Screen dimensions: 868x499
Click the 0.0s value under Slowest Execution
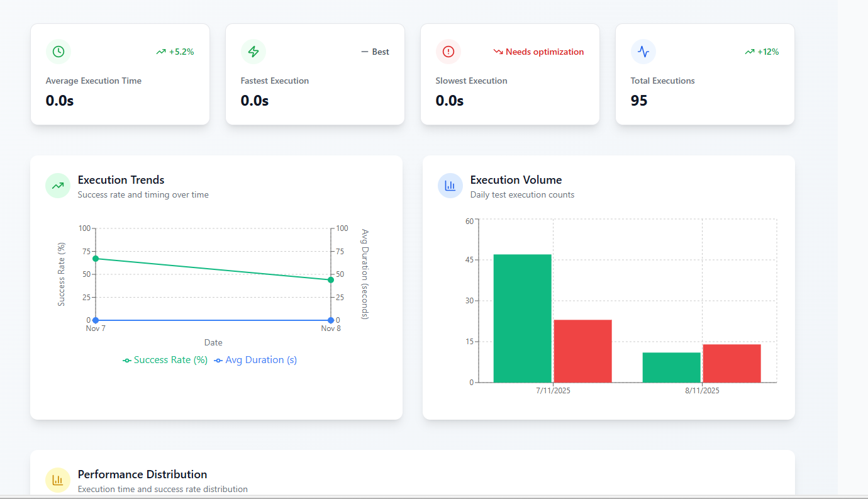click(x=450, y=101)
